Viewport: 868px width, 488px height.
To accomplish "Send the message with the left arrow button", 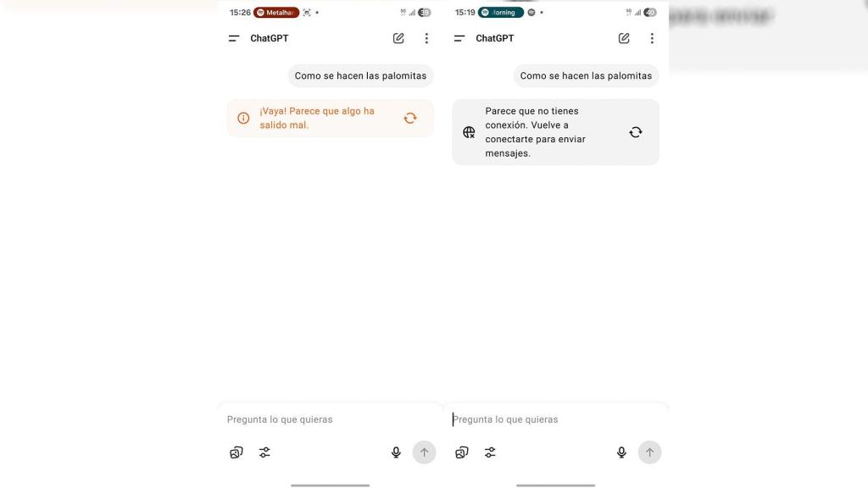I will 424,452.
